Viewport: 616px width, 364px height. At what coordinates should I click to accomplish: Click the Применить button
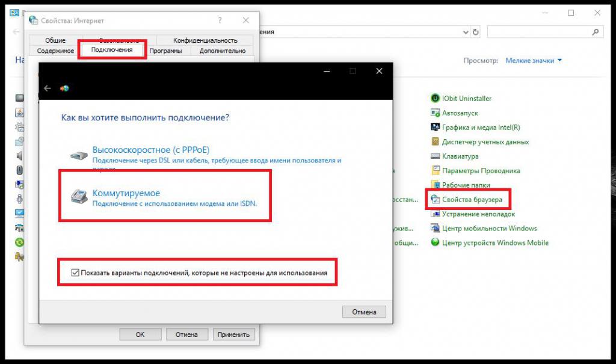[x=233, y=335]
